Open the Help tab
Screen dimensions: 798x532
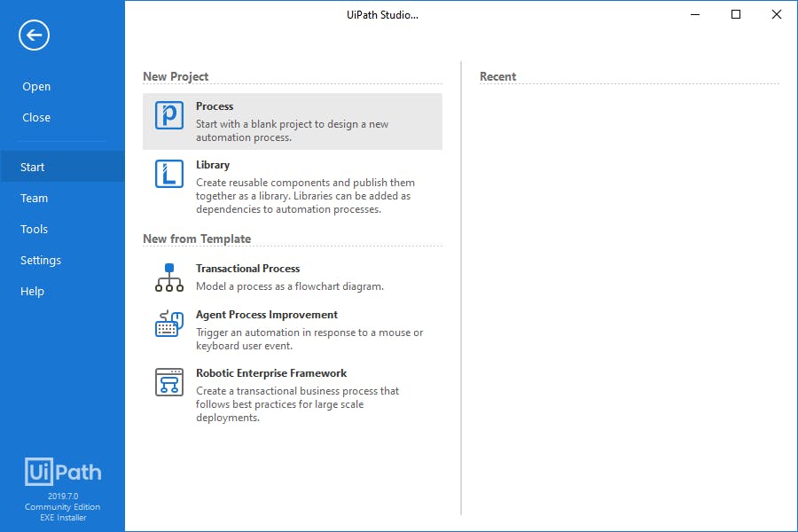(x=62, y=291)
